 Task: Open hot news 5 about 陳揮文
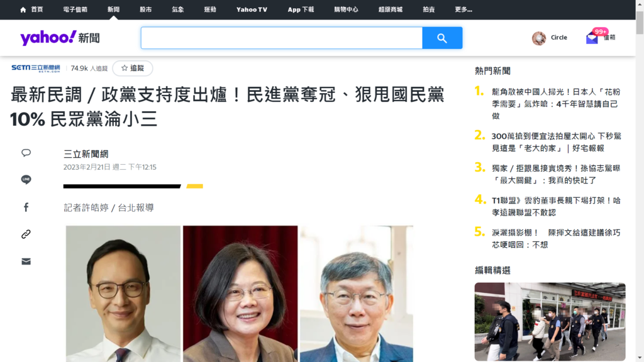[556, 238]
